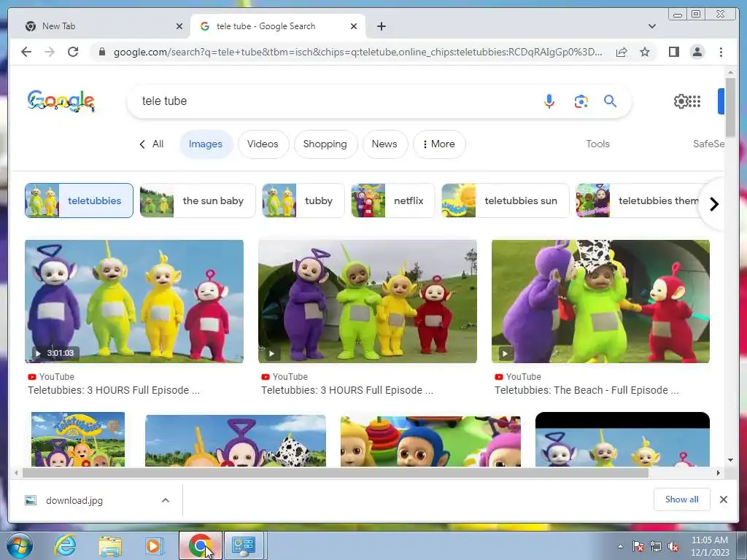747x560 pixels.
Task: Launch Windows Media Player from taskbar
Action: pyautogui.click(x=154, y=545)
